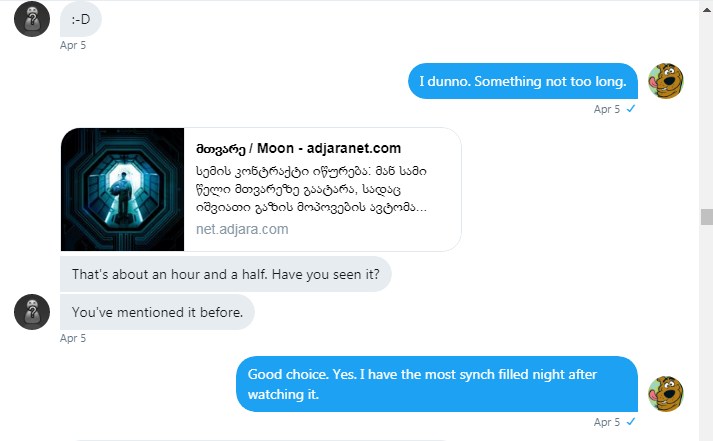Click the Scooby-Doo avatar beside "I dunno" message
This screenshot has height=441, width=713.
coord(666,81)
